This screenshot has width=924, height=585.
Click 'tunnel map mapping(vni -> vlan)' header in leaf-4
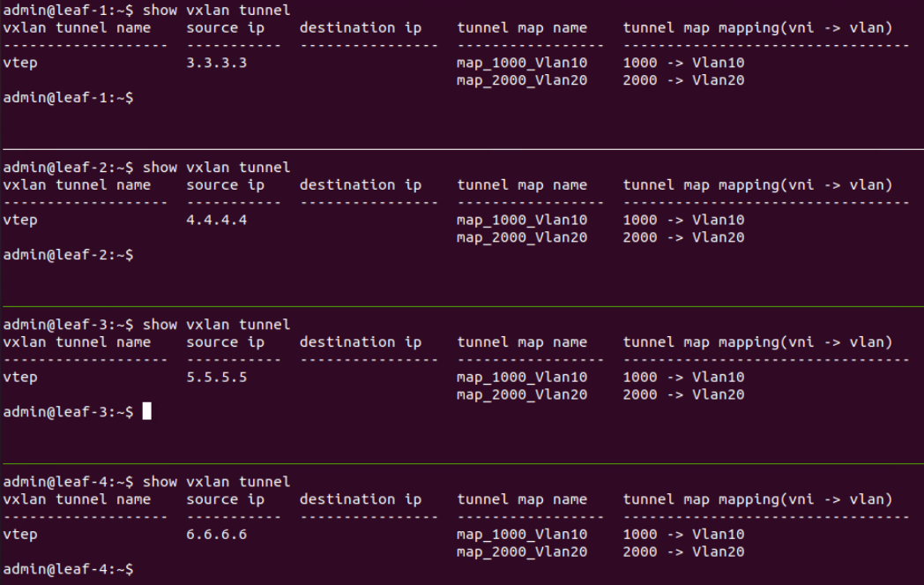tap(757, 500)
